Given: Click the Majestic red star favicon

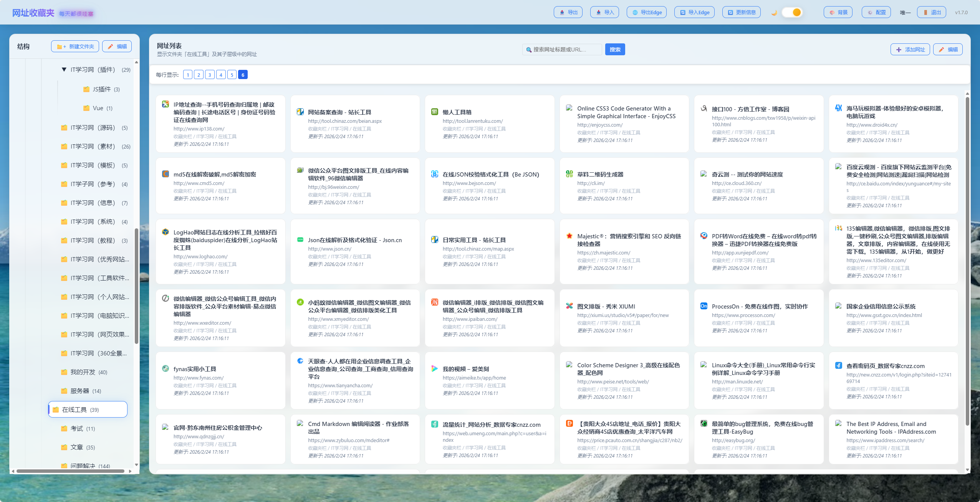Looking at the screenshot, I should [569, 236].
